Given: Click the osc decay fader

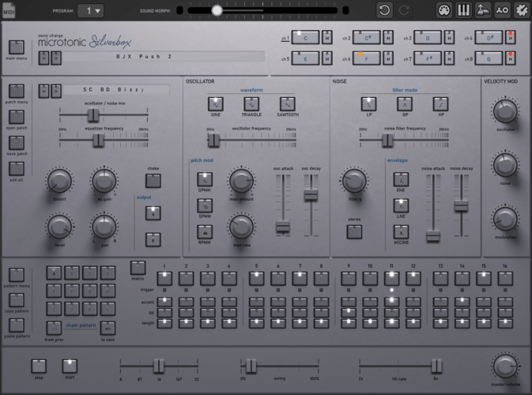Looking at the screenshot, I should [311, 195].
